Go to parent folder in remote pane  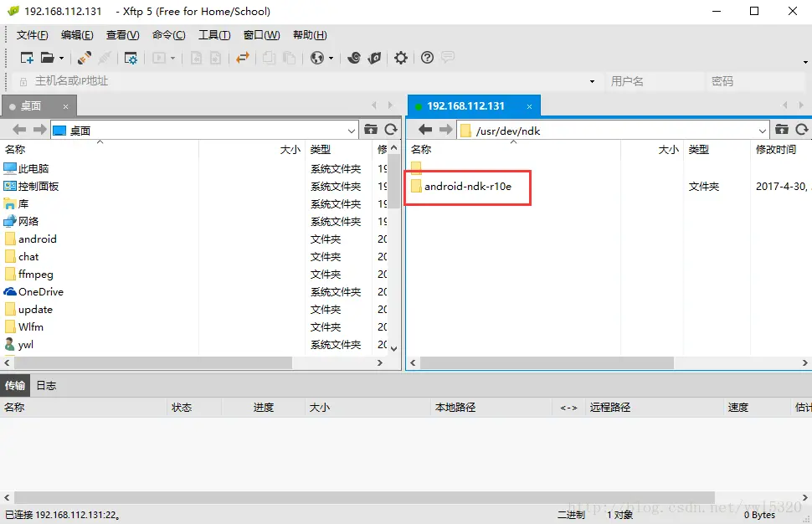pyautogui.click(x=782, y=130)
